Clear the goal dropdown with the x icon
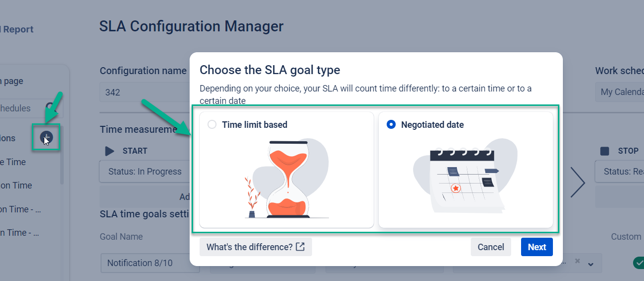 577,261
